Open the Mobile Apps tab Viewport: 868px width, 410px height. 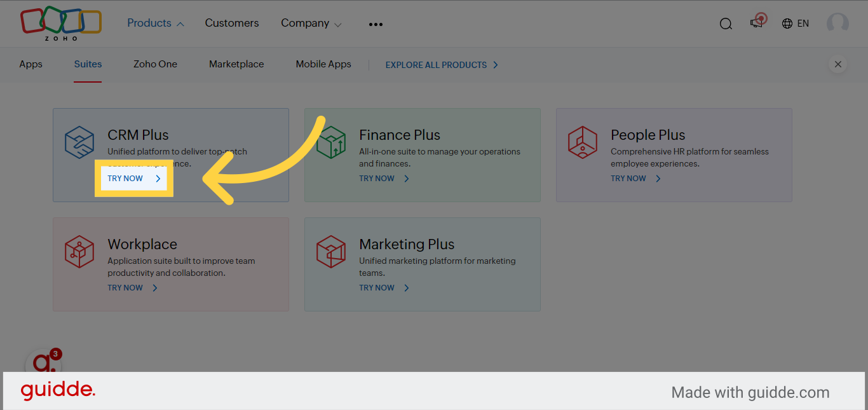(323, 64)
